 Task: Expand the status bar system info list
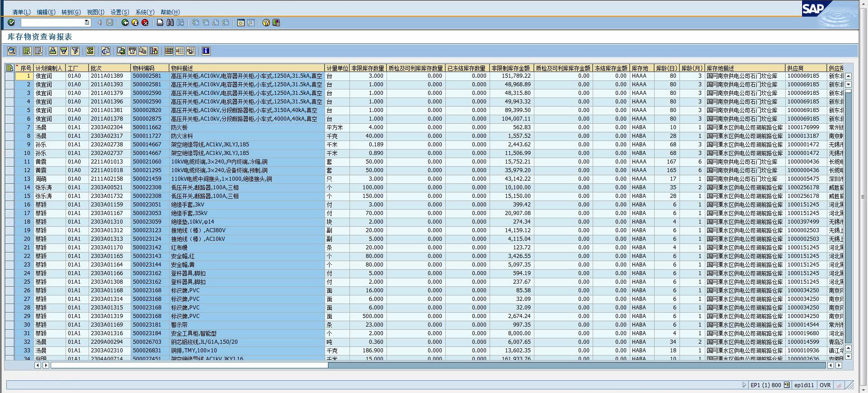point(787,385)
